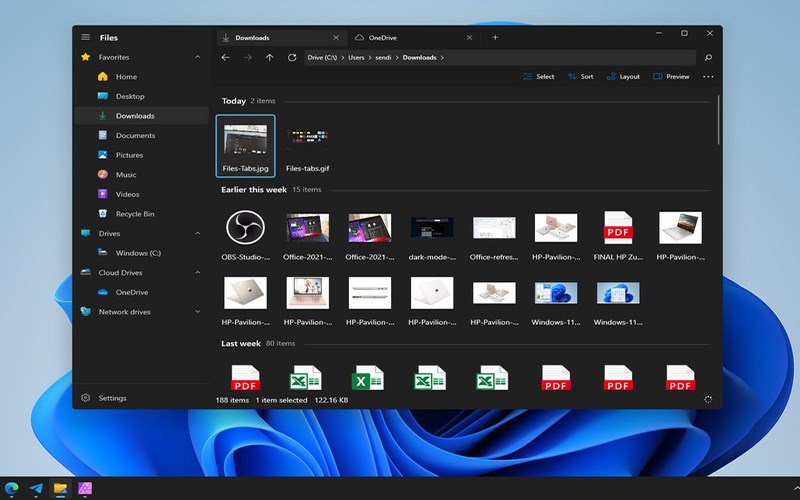Open the search magnifier icon
Image resolution: width=800 pixels, height=500 pixels.
(708, 58)
